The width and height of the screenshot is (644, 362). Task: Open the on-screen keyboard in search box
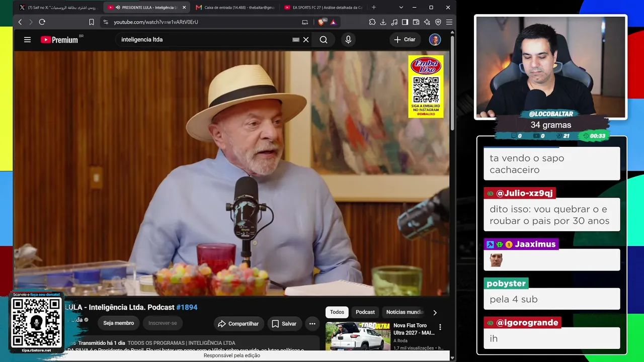(296, 40)
